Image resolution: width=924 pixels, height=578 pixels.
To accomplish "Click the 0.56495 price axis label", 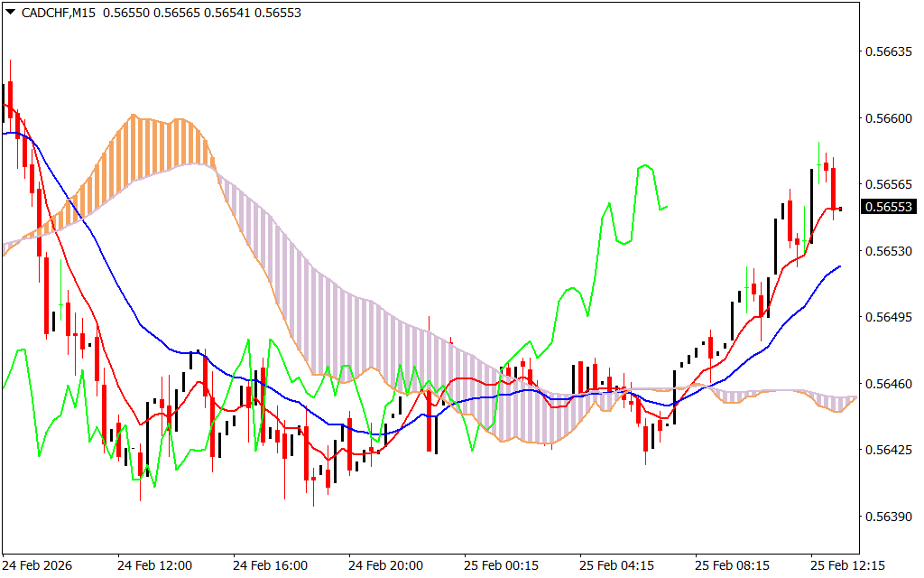I will pyautogui.click(x=889, y=318).
